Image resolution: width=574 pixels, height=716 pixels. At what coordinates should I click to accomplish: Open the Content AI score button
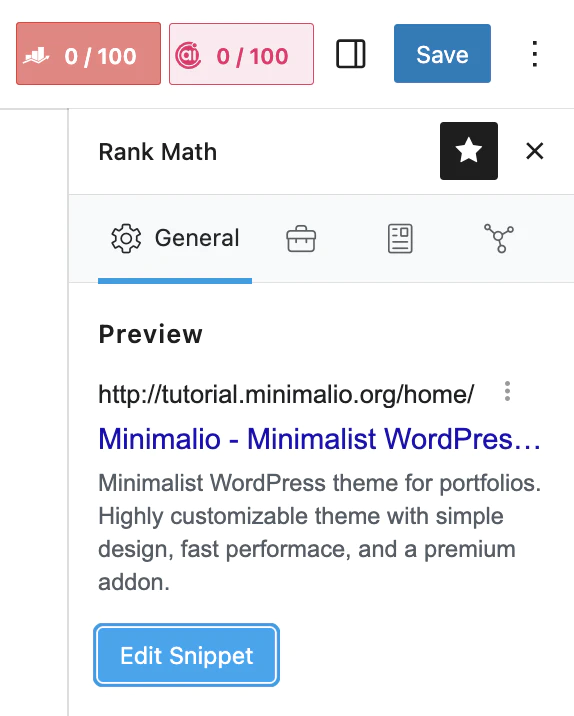pyautogui.click(x=242, y=54)
